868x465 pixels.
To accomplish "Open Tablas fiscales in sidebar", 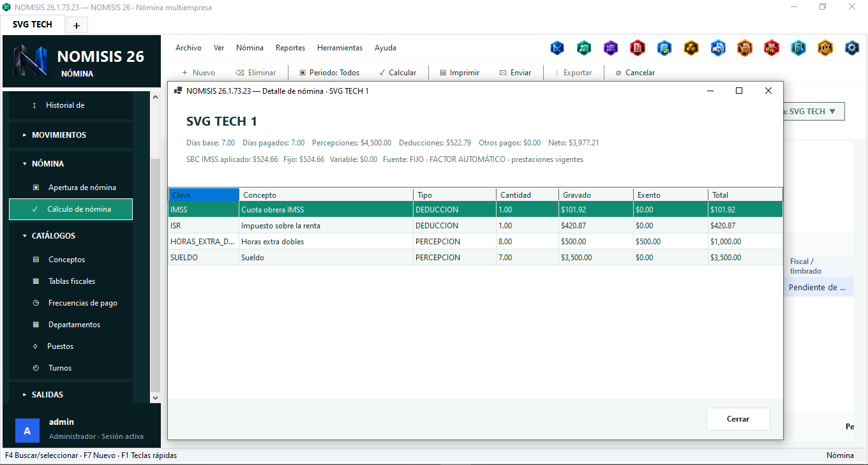I will click(71, 281).
